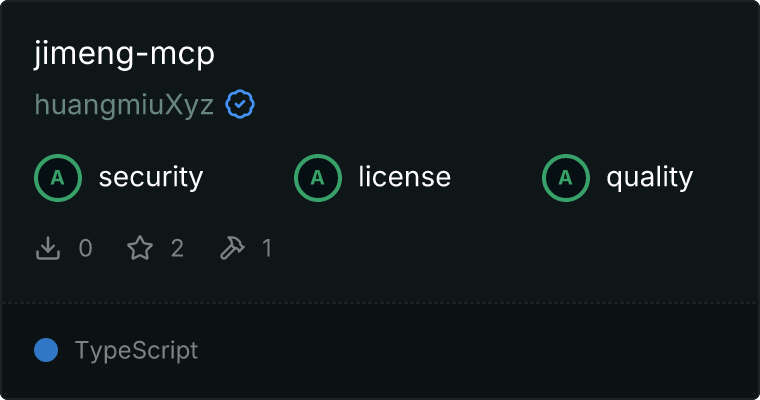The image size is (760, 400).
Task: Click the tools count 1
Action: point(267,248)
